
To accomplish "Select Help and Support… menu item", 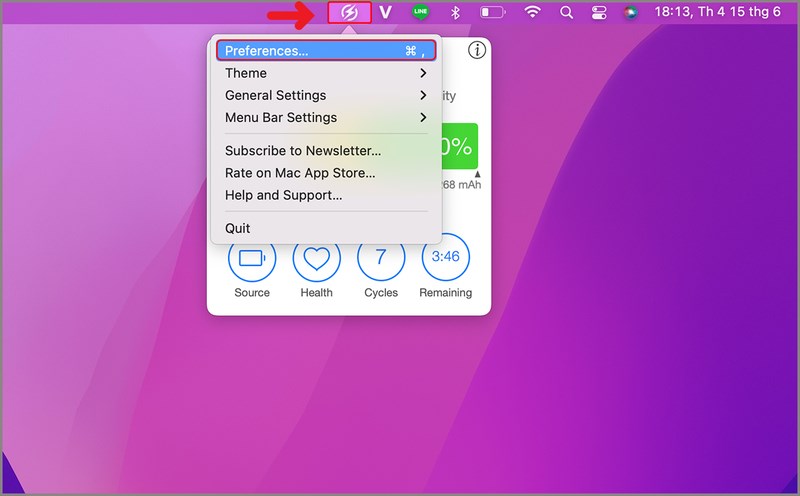I will point(284,195).
